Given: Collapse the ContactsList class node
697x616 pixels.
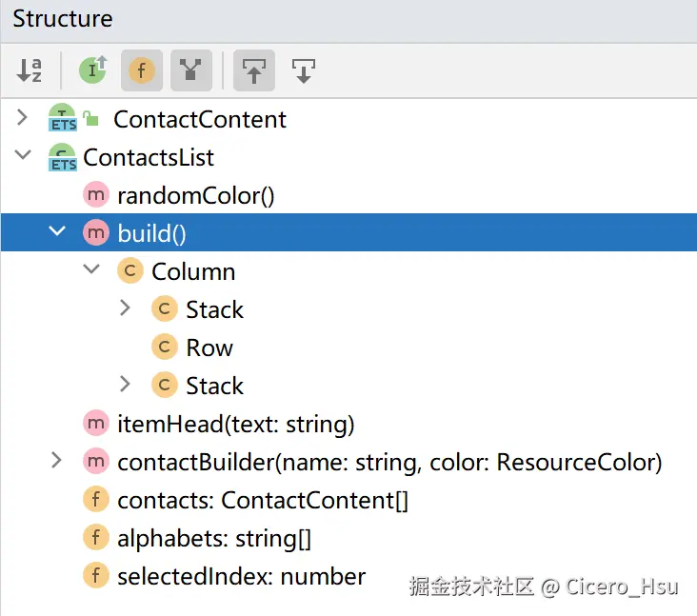Looking at the screenshot, I should [x=23, y=157].
